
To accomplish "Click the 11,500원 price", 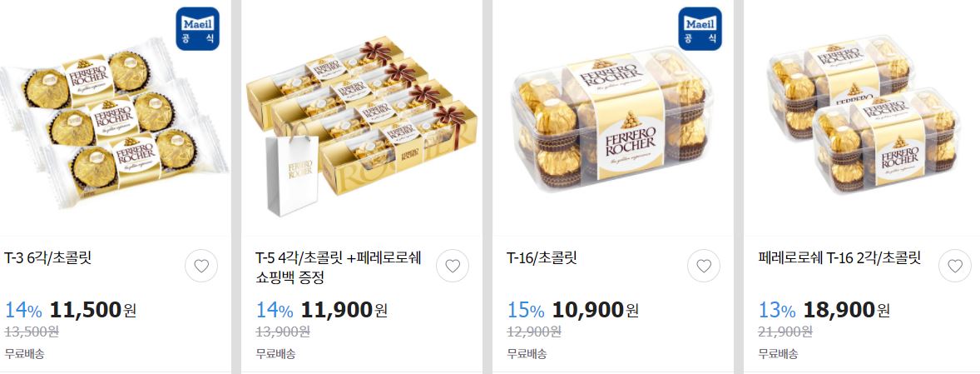I will [x=92, y=309].
